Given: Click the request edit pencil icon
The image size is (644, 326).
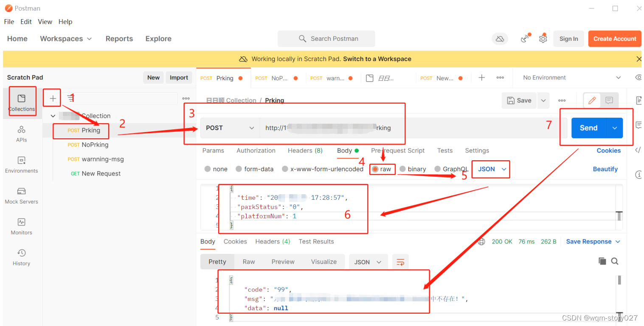Looking at the screenshot, I should (x=592, y=100).
